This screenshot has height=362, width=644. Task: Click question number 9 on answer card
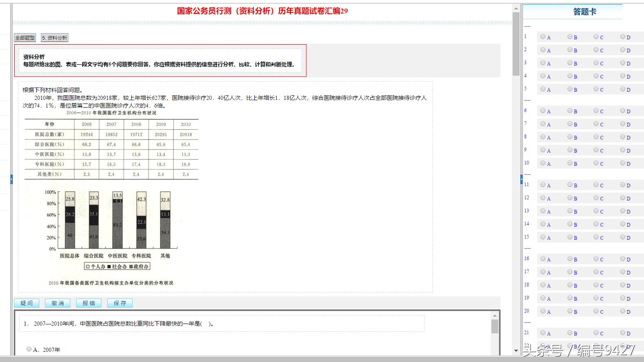pyautogui.click(x=525, y=150)
